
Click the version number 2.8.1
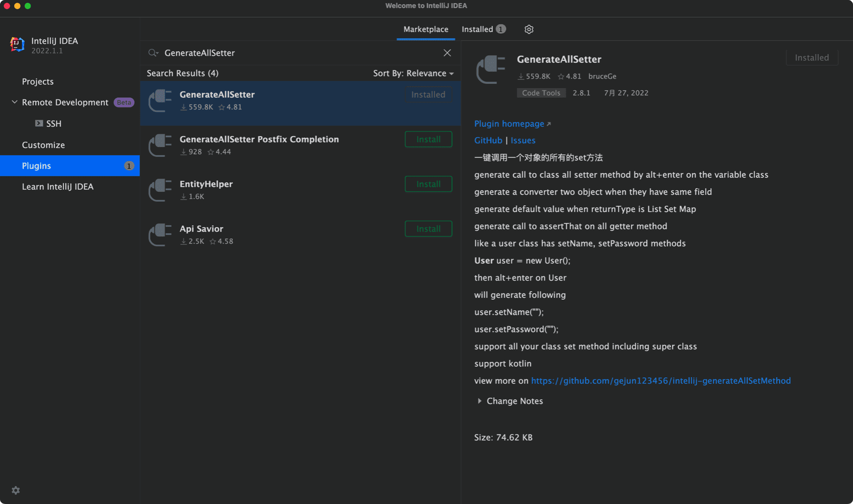pyautogui.click(x=581, y=93)
